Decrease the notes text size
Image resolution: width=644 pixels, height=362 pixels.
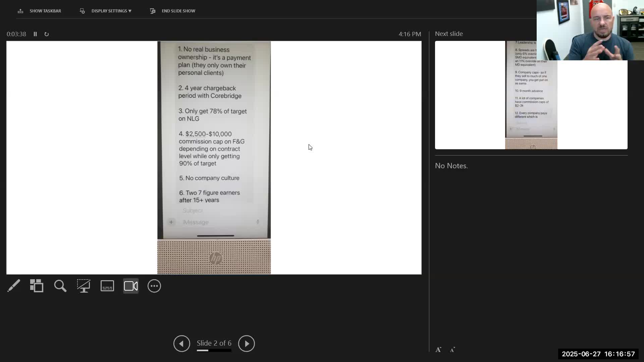(x=452, y=350)
